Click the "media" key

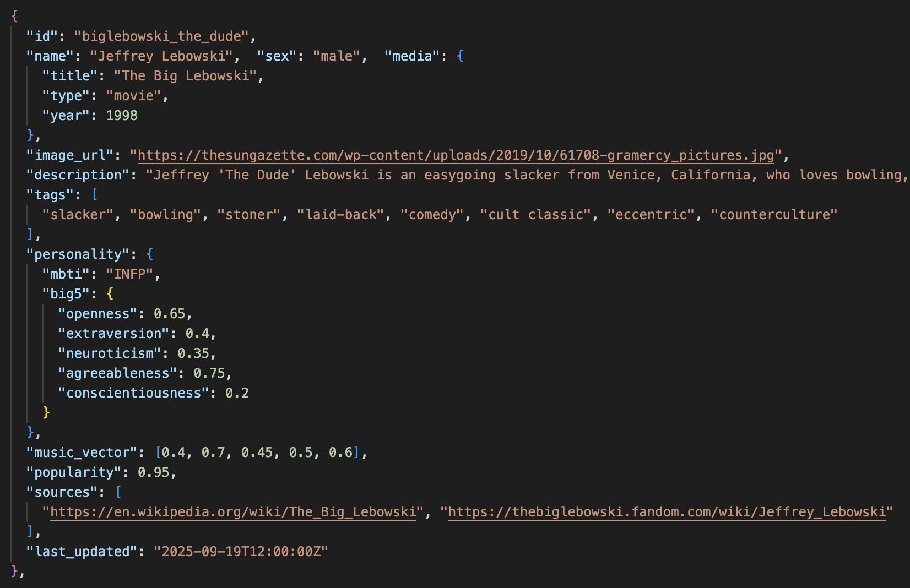(x=408, y=56)
